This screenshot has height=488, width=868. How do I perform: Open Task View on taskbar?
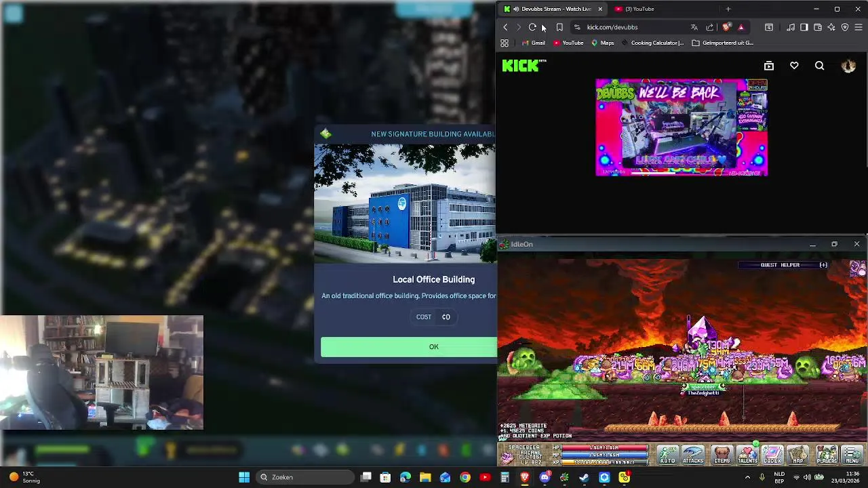tap(366, 477)
